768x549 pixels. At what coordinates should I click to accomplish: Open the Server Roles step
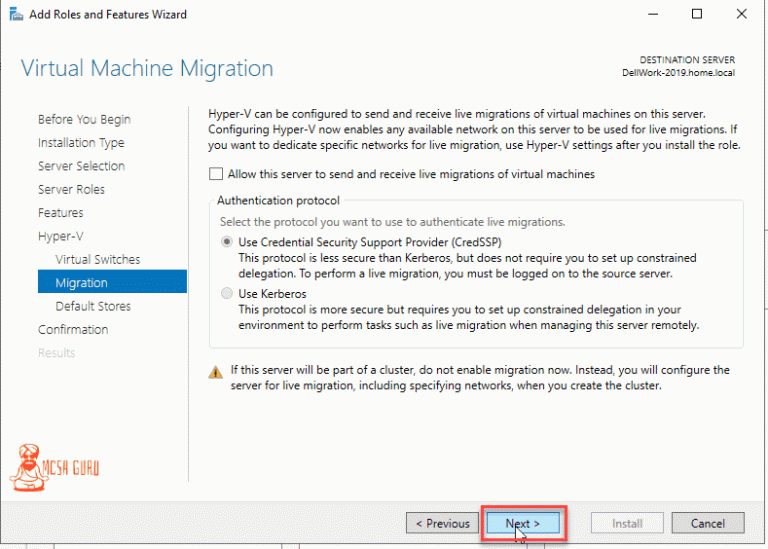point(72,190)
